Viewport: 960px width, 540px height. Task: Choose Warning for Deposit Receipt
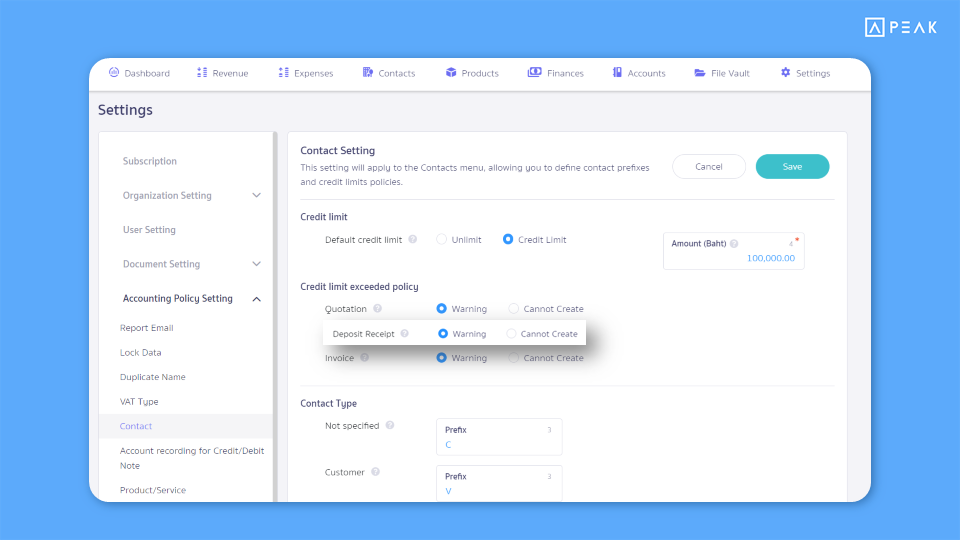(x=443, y=334)
